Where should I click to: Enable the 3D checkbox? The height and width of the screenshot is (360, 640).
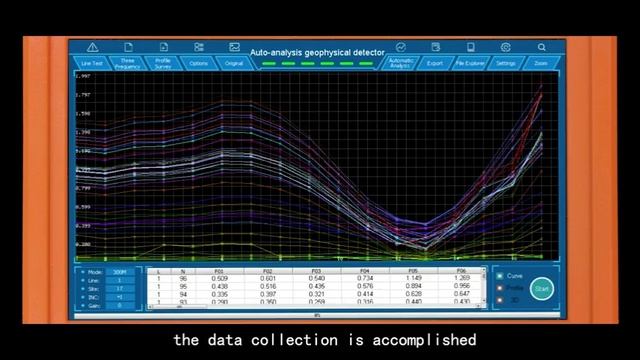click(500, 300)
